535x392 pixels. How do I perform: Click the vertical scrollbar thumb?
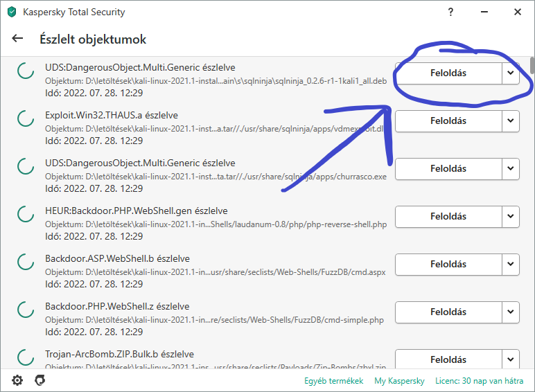[532, 65]
